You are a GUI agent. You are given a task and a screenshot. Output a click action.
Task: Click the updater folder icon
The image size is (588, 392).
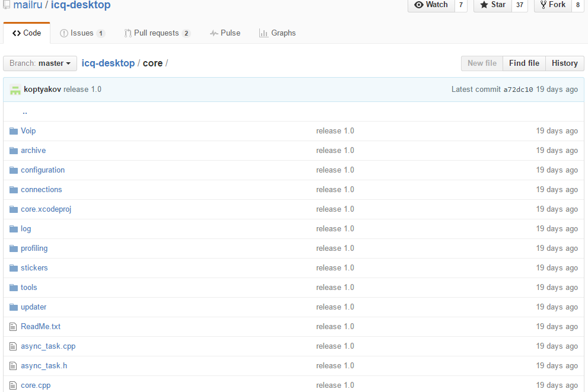pos(14,307)
